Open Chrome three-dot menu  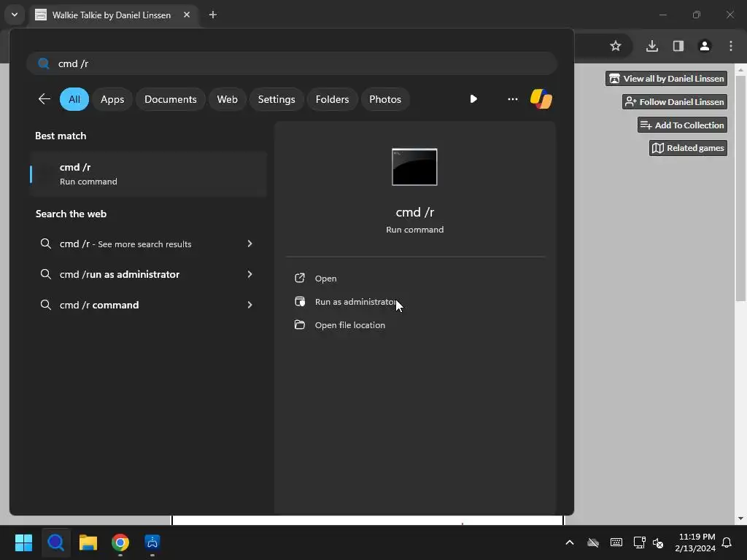[x=731, y=46]
